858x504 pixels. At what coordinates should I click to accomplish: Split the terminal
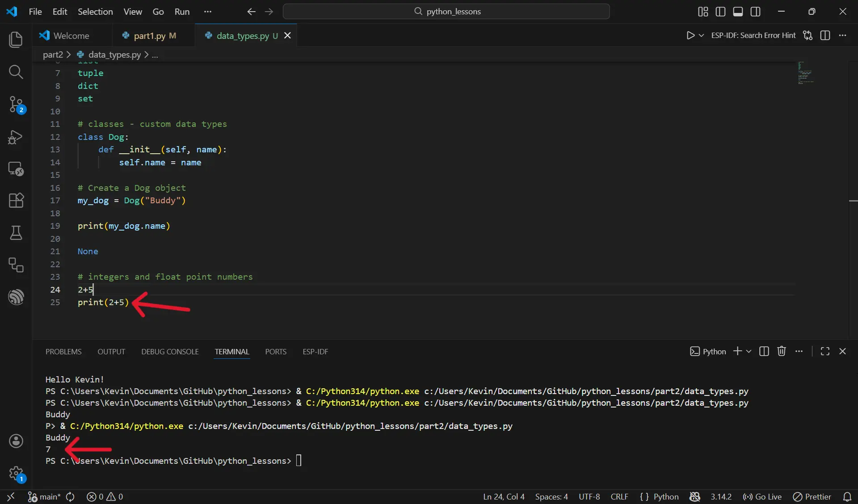(x=764, y=351)
